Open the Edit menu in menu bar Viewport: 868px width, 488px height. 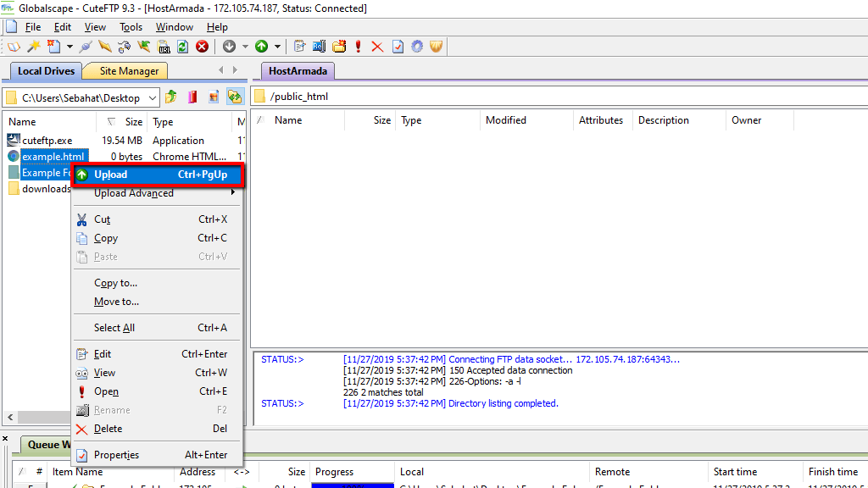click(63, 27)
